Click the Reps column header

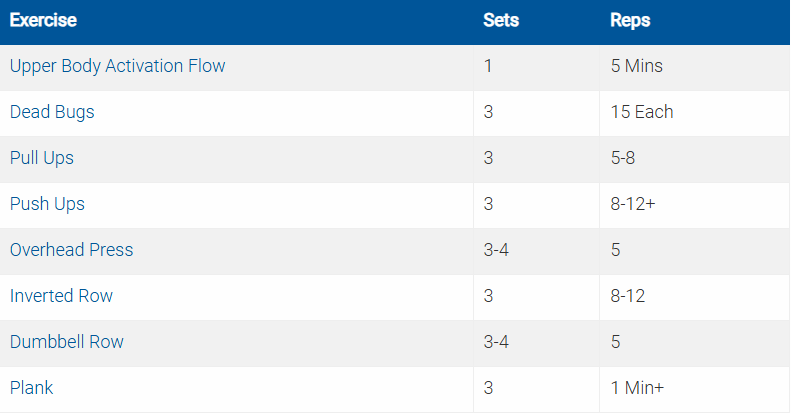[x=629, y=20]
